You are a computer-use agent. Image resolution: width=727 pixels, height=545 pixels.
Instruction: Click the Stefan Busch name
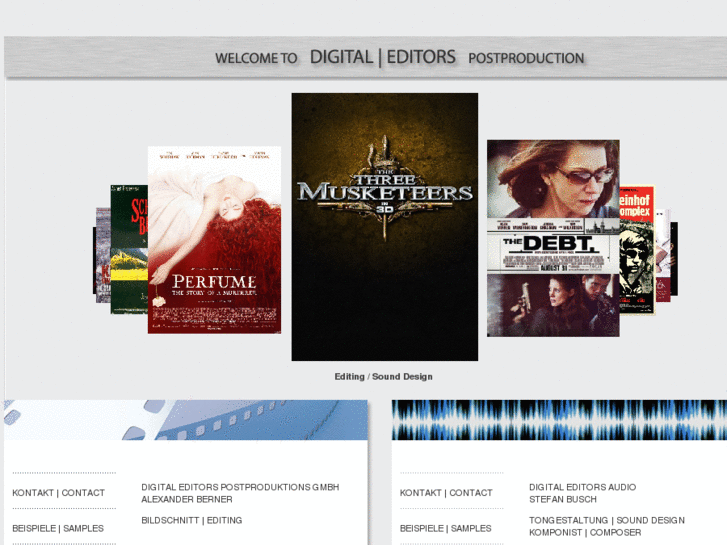click(x=563, y=499)
